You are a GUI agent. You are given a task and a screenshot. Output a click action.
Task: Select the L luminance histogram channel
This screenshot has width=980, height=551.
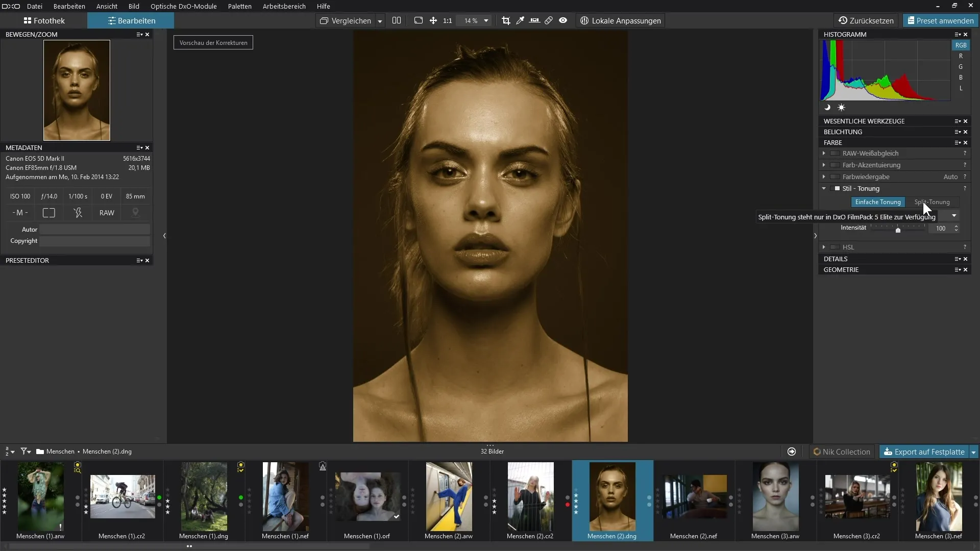[x=961, y=88]
